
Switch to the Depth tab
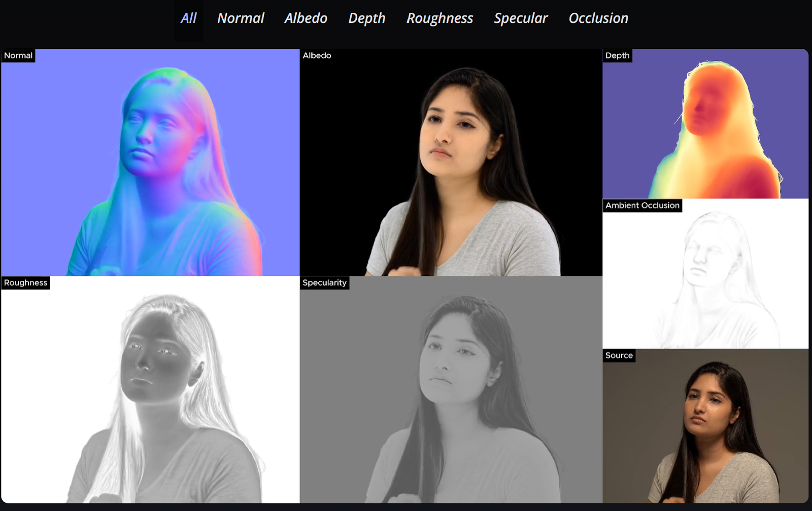pyautogui.click(x=366, y=18)
